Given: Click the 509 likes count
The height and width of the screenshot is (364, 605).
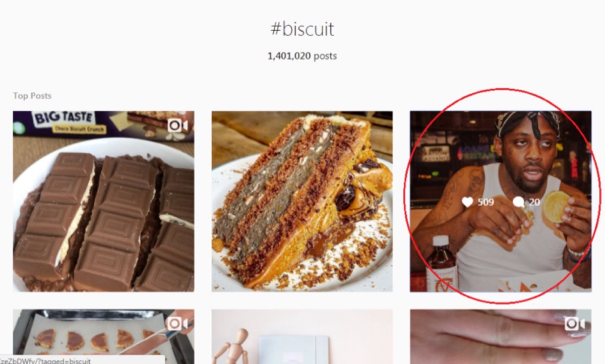Looking at the screenshot, I should pyautogui.click(x=486, y=202).
